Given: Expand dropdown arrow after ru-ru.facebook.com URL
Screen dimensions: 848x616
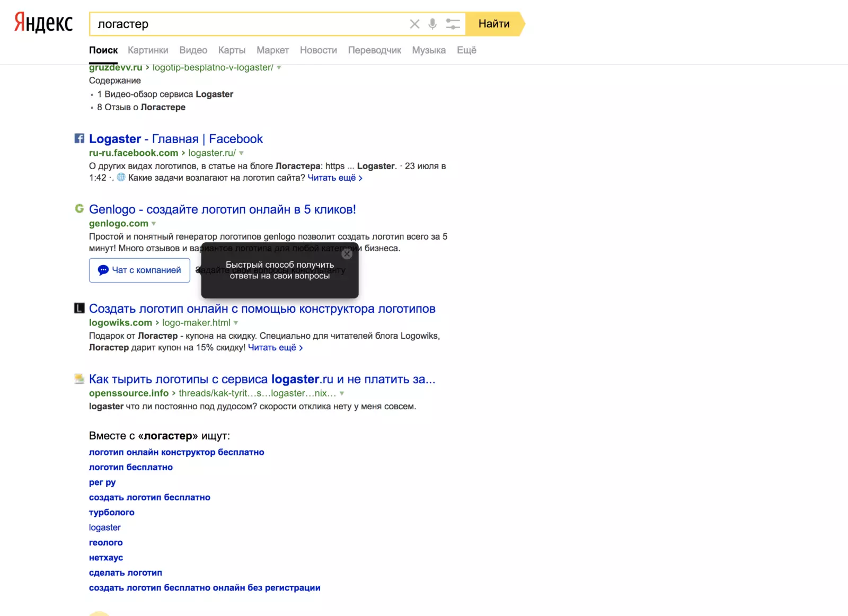Looking at the screenshot, I should click(241, 153).
